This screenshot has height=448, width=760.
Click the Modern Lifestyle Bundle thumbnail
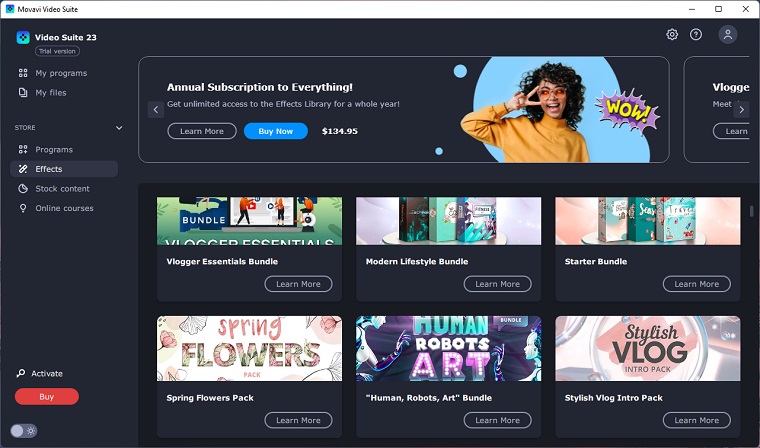click(x=449, y=221)
